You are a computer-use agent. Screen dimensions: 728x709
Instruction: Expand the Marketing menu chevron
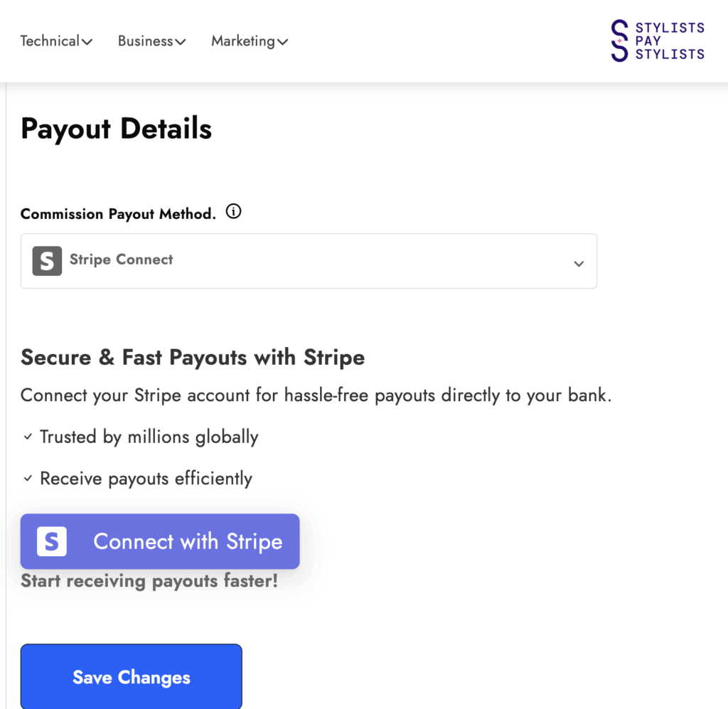pos(283,42)
